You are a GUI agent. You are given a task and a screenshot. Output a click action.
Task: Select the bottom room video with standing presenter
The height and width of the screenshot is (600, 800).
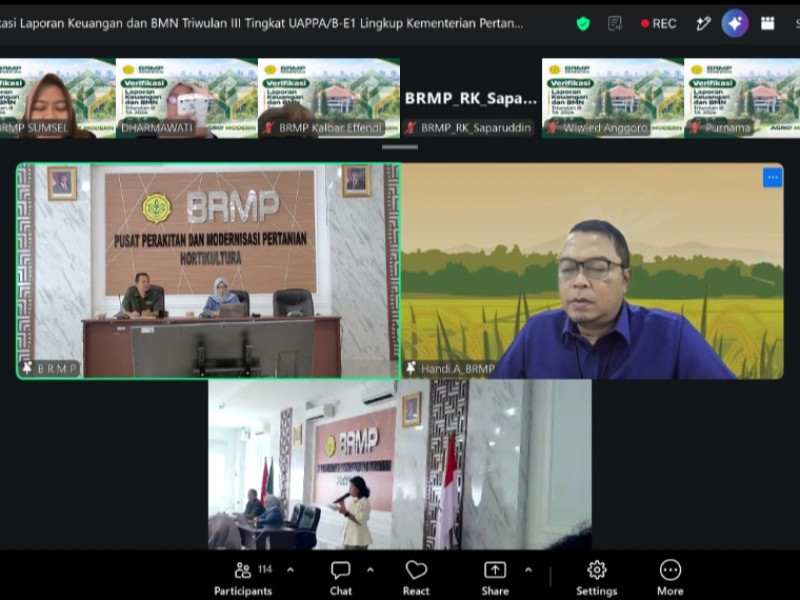399,465
